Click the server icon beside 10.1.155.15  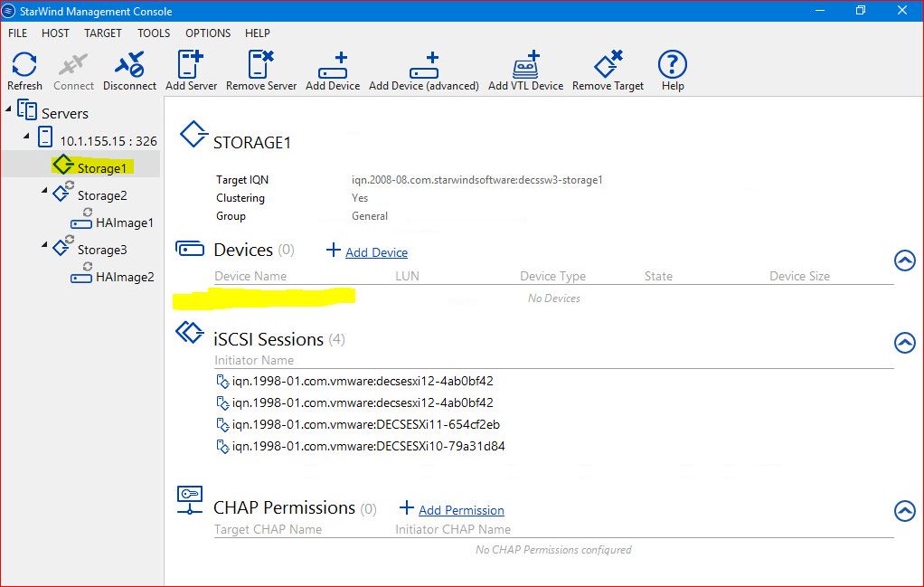click(45, 137)
